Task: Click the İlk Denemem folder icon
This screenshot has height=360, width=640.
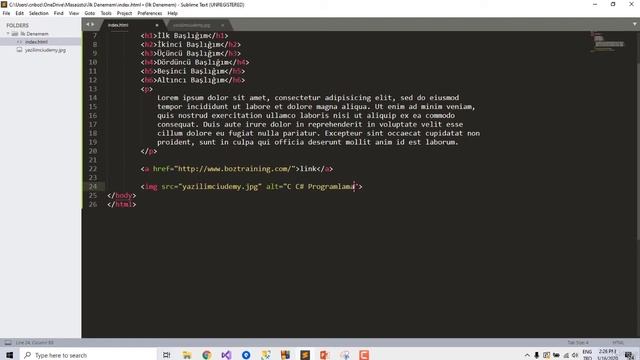Action: click(15, 33)
